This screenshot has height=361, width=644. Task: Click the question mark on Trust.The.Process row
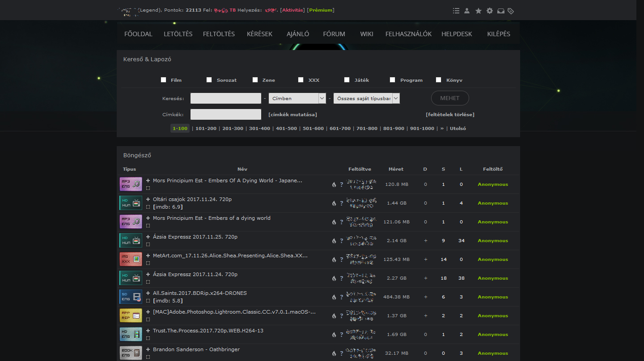point(341,335)
